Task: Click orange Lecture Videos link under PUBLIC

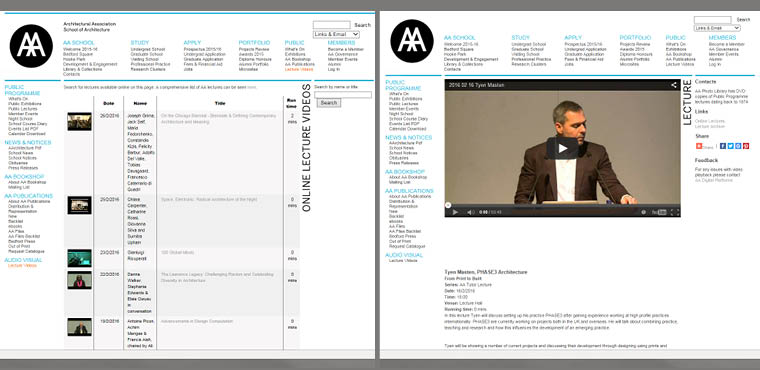Action: pos(299,69)
